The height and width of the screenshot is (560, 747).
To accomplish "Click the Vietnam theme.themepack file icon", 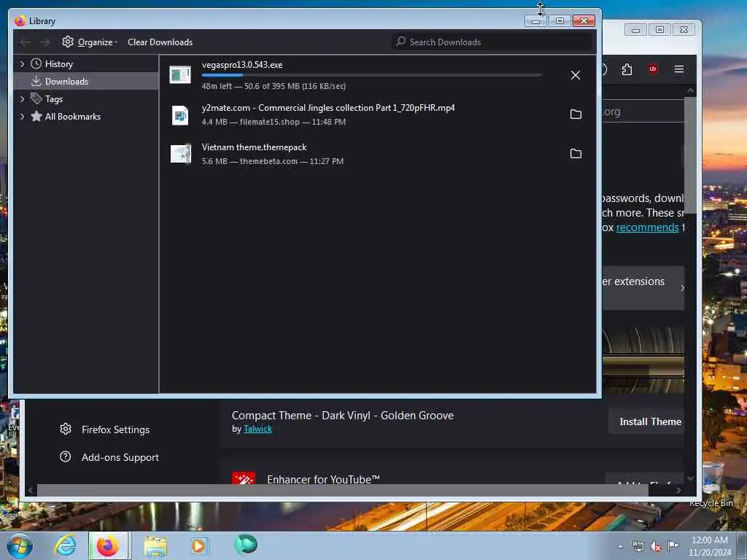I will pos(181,154).
